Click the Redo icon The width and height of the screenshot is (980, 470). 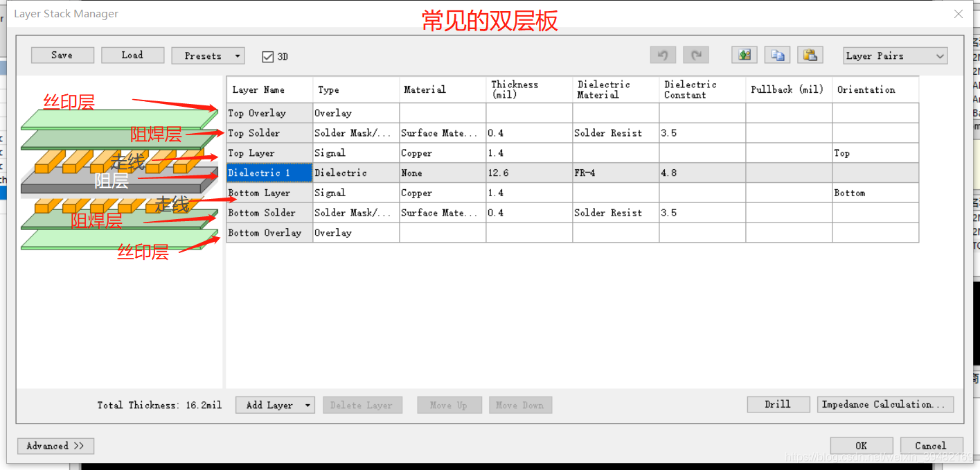point(695,55)
